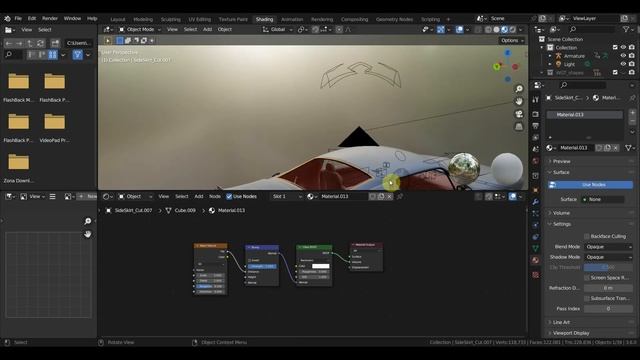Open the viewport Options dropdown
The height and width of the screenshot is (360, 640).
[512, 40]
